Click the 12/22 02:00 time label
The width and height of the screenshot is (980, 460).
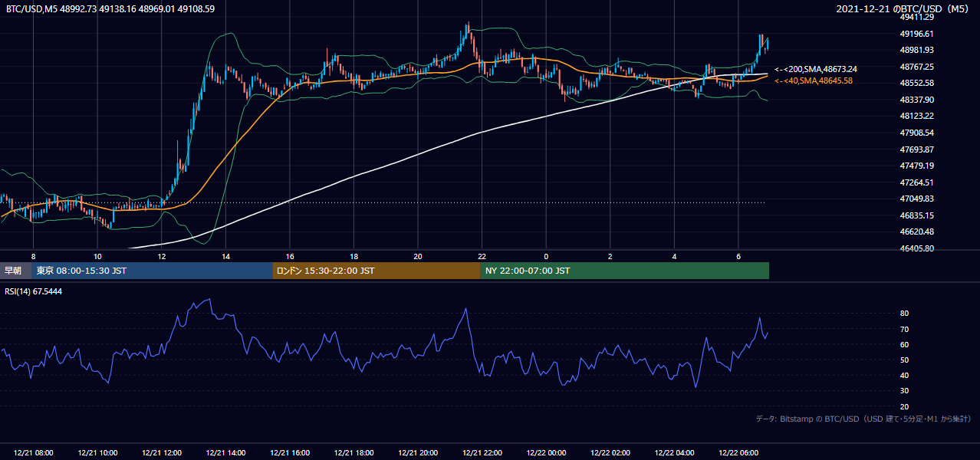tap(610, 453)
